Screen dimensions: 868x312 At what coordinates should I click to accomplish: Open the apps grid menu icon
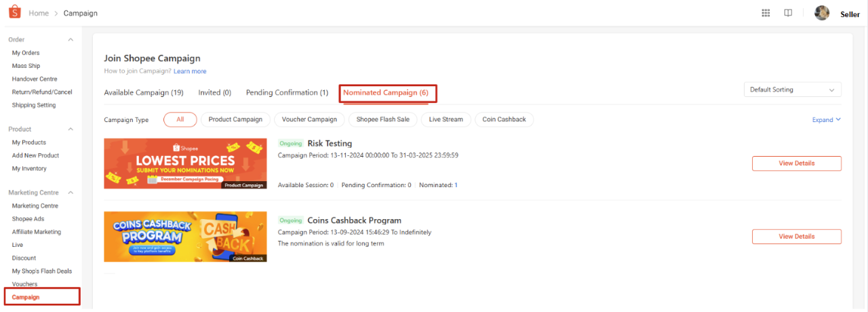[x=766, y=13]
